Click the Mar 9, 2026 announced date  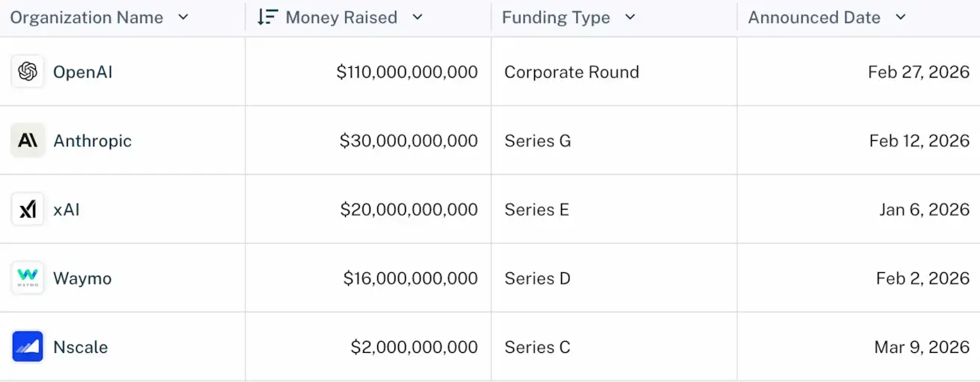click(921, 347)
